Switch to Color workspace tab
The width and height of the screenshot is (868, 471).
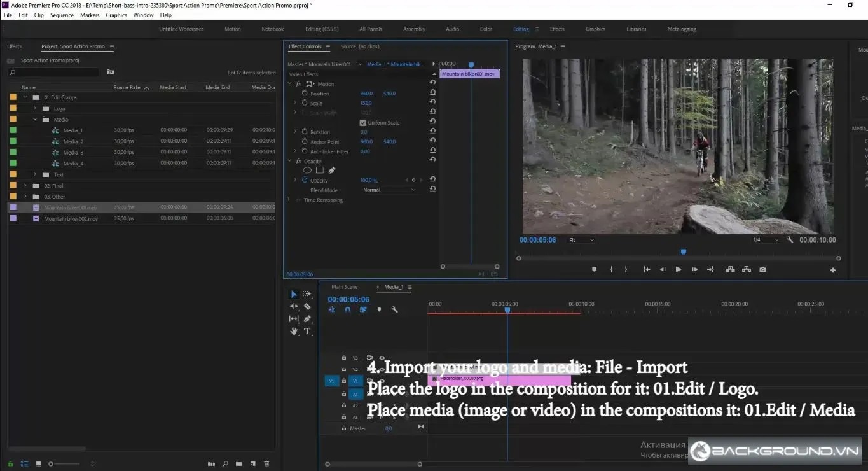[x=486, y=29]
